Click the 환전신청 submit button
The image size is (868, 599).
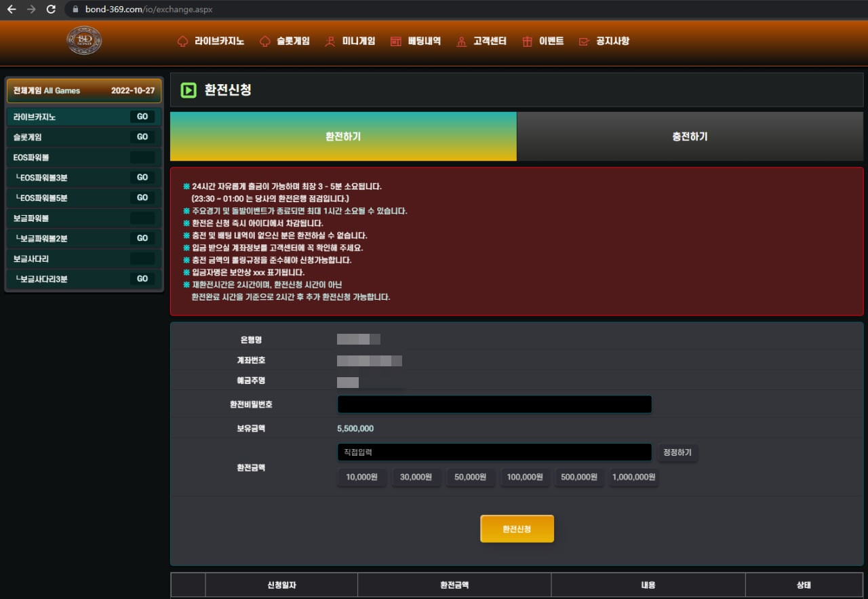(x=517, y=529)
